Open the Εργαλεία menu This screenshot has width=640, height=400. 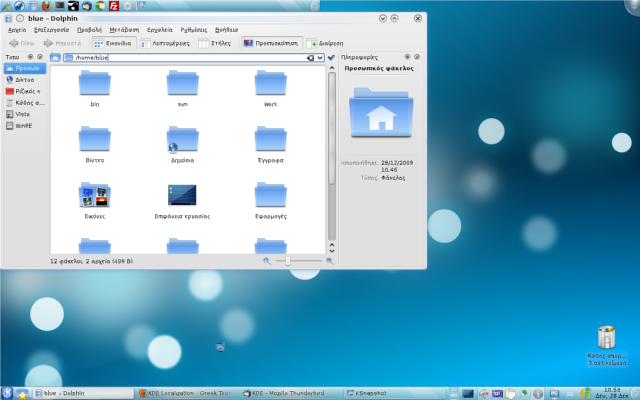pyautogui.click(x=160, y=30)
